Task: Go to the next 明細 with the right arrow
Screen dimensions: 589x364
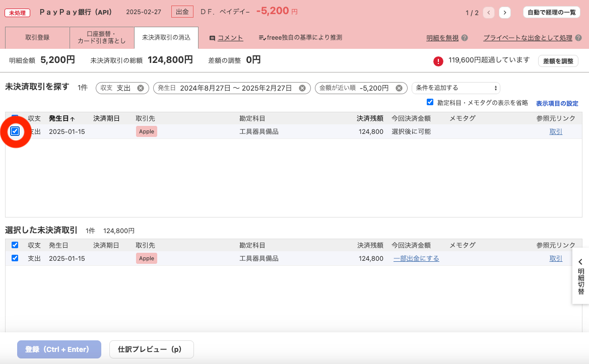Action: pos(505,13)
